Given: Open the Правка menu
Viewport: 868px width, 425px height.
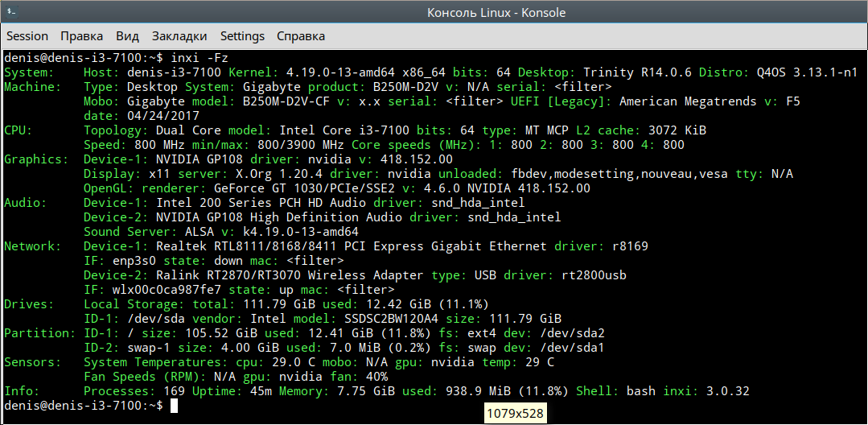Looking at the screenshot, I should tap(81, 36).
